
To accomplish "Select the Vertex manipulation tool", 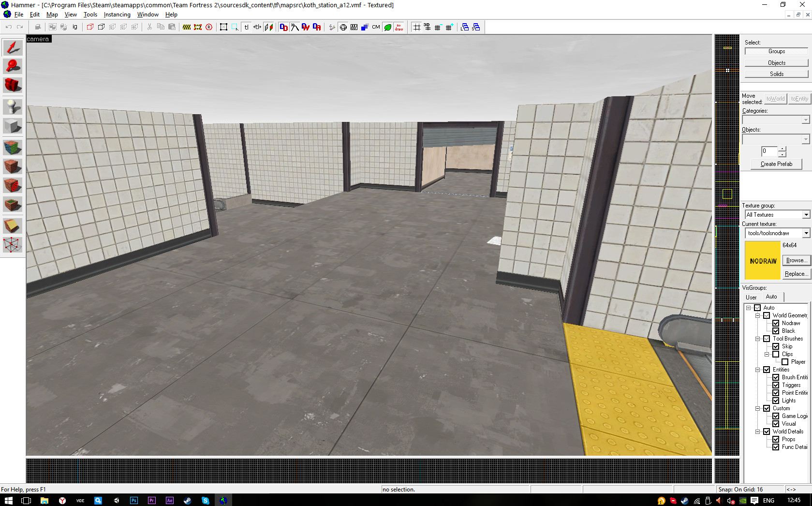I will coord(13,245).
